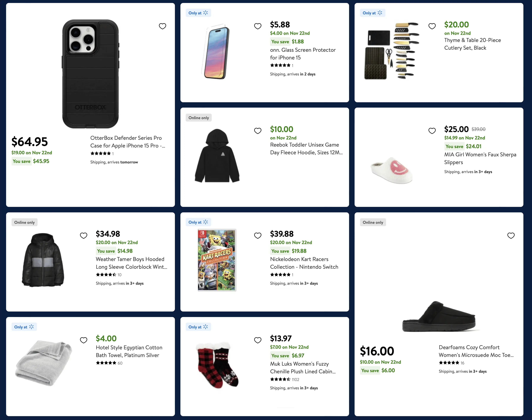This screenshot has width=532, height=420.
Task: Toggle heart on Muk Luks Fuzzy socks
Action: [x=258, y=340]
